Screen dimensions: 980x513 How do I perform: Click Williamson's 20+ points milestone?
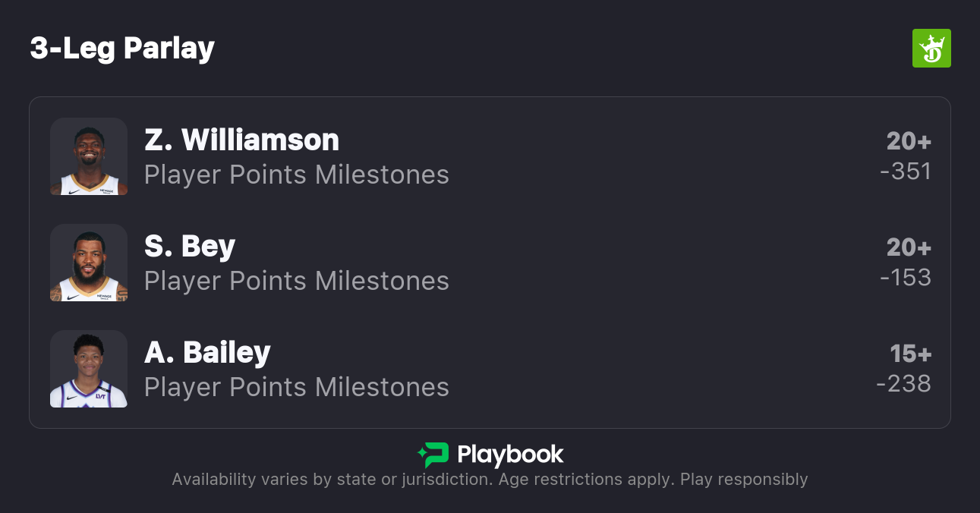pos(909,141)
